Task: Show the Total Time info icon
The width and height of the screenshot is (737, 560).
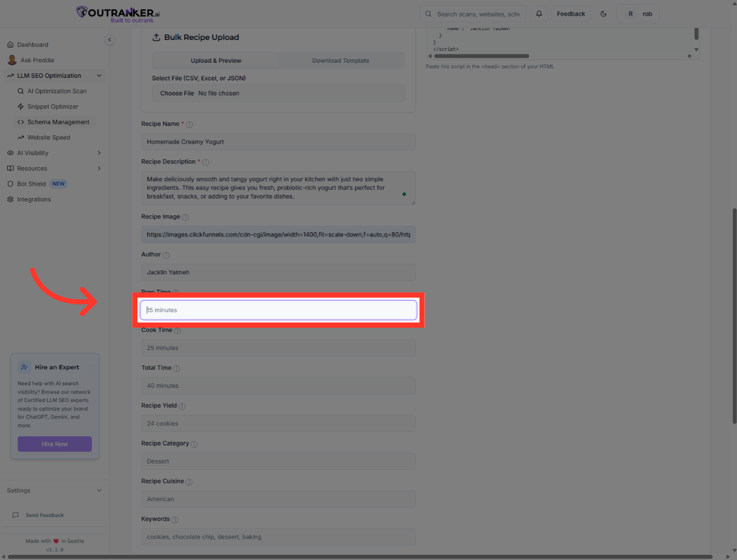Action: tap(177, 369)
